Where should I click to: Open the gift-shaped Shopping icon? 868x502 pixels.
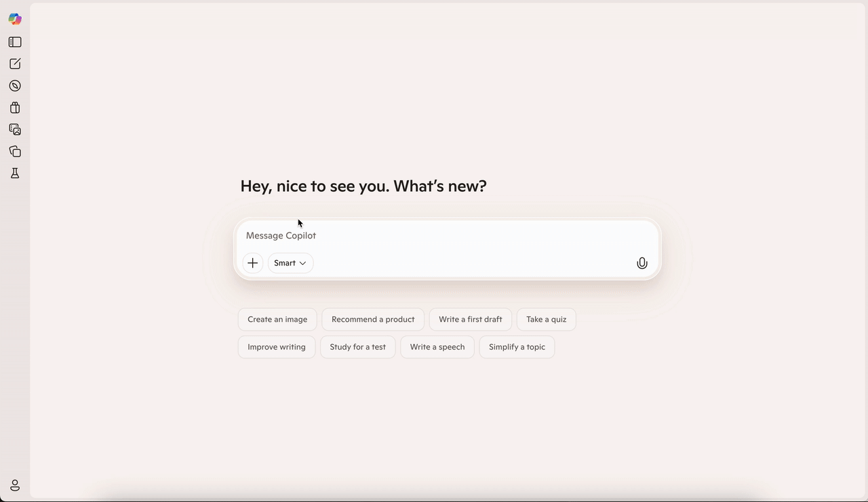pos(15,108)
